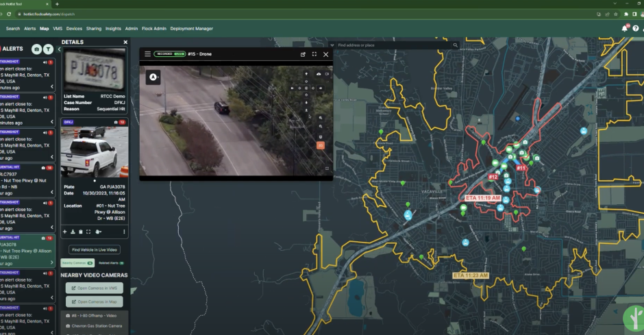Click Open Cameras in Map

(95, 301)
